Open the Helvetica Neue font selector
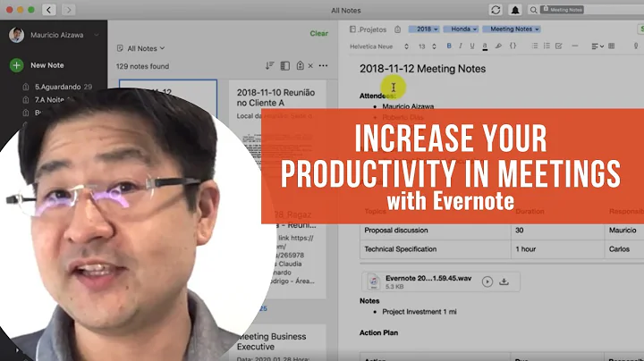644x361 pixels. [379, 46]
